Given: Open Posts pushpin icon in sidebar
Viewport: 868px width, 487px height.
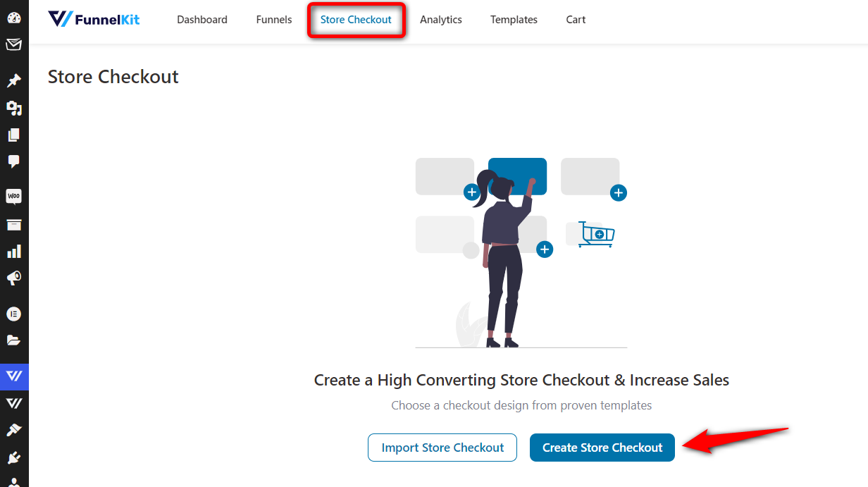Looking at the screenshot, I should (x=14, y=81).
